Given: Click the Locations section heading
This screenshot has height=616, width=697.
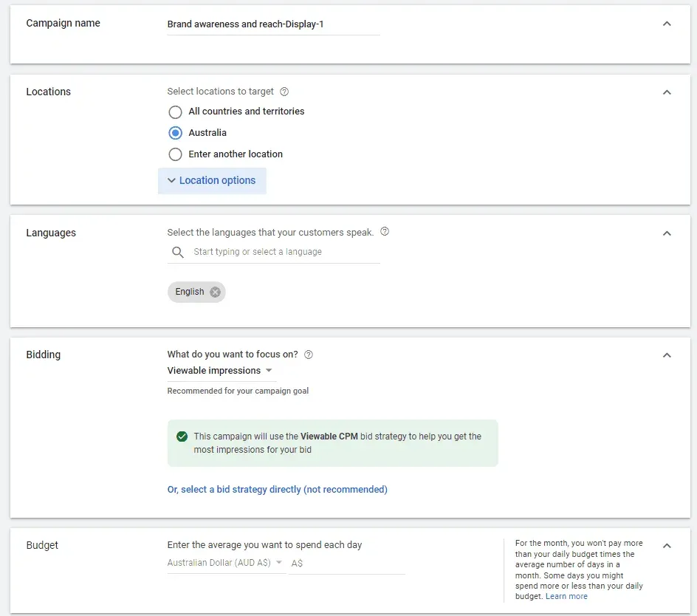Looking at the screenshot, I should (49, 92).
